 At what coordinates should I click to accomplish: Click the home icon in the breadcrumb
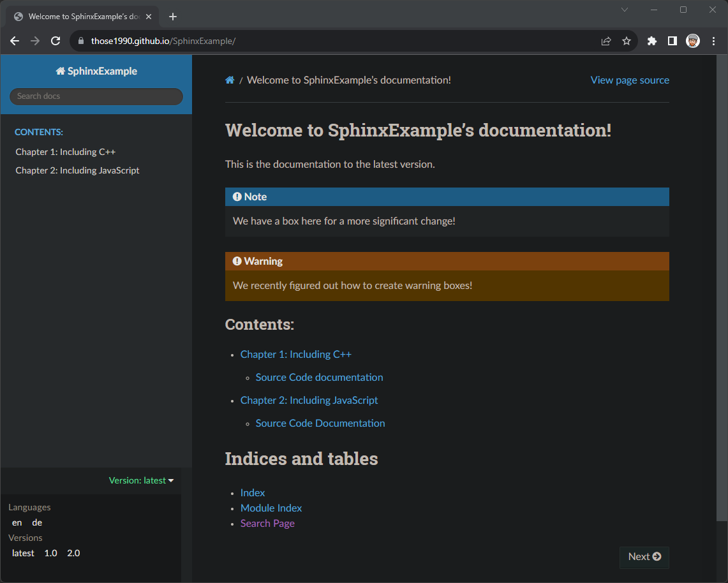coord(230,80)
